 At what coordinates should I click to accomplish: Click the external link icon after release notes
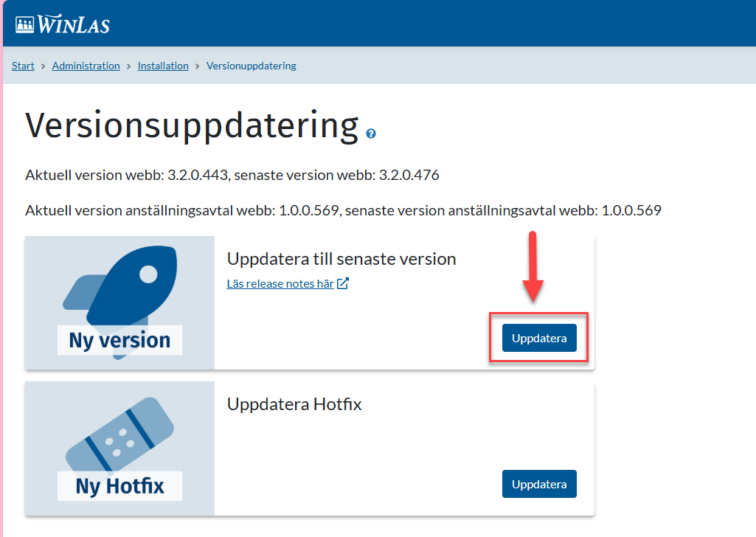click(x=343, y=283)
